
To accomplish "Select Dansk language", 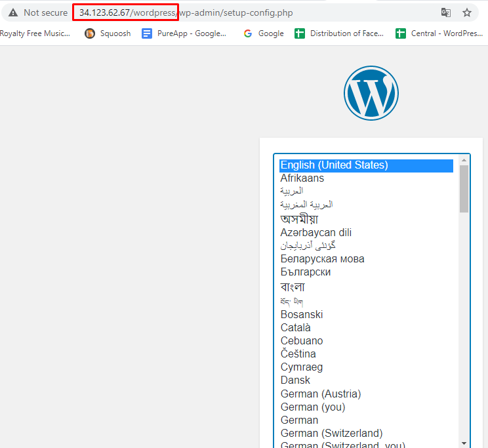I will pyautogui.click(x=366, y=380).
